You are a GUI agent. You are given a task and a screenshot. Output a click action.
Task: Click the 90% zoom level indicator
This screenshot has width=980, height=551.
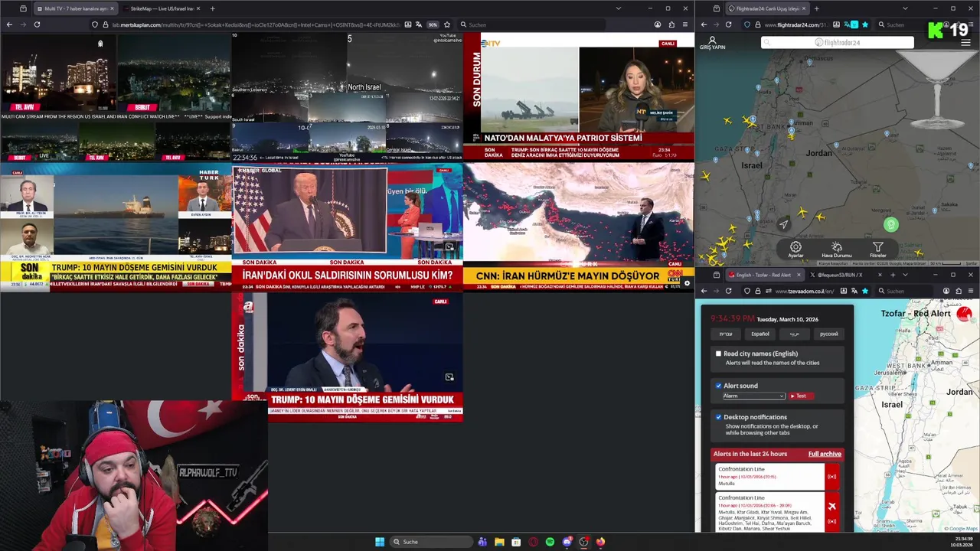(433, 24)
